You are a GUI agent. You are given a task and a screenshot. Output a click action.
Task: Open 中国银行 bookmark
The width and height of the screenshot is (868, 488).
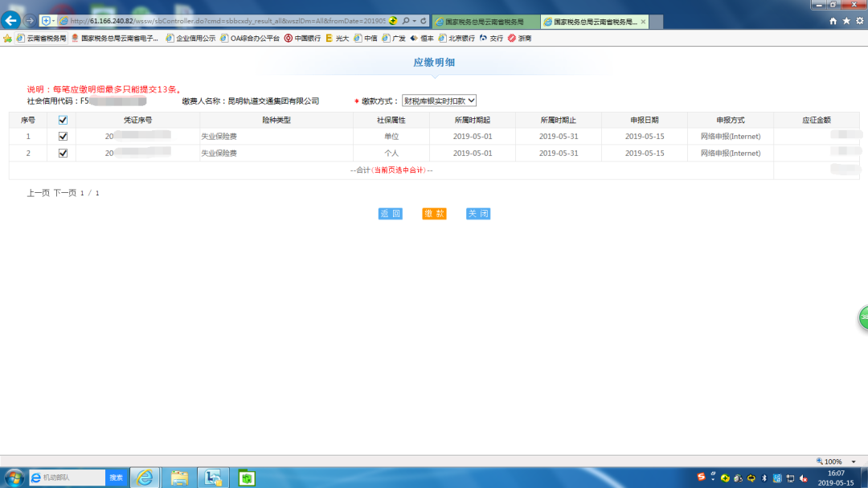(302, 39)
